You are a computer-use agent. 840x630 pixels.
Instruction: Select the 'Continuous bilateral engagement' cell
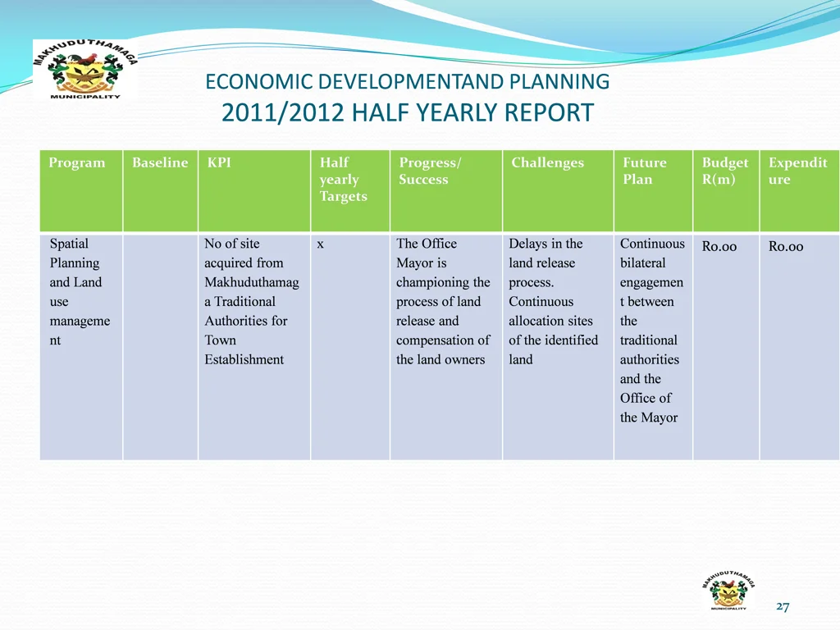pyautogui.click(x=654, y=347)
